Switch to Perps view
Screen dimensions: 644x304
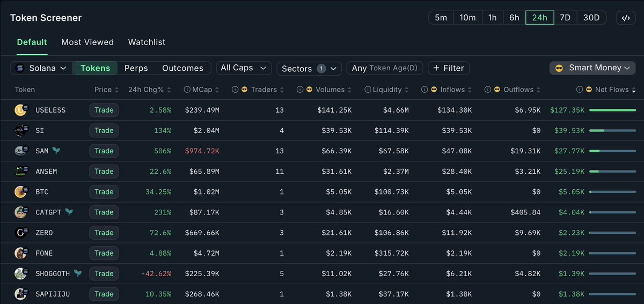[136, 68]
